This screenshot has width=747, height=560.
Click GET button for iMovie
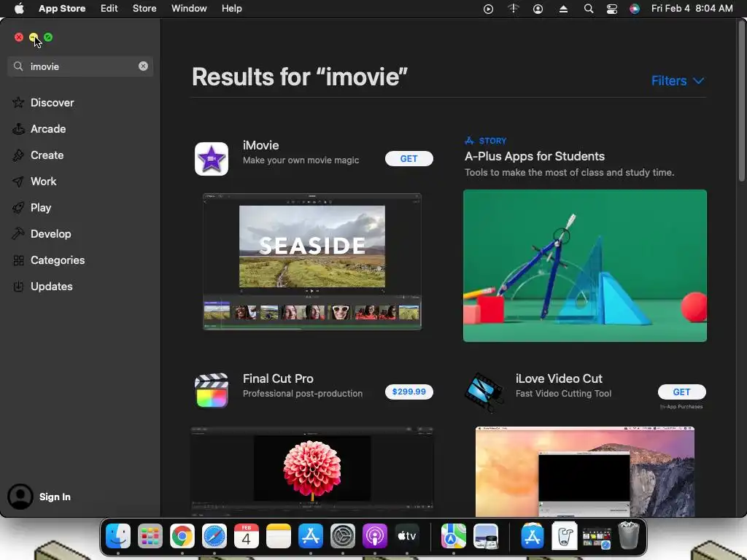(409, 158)
